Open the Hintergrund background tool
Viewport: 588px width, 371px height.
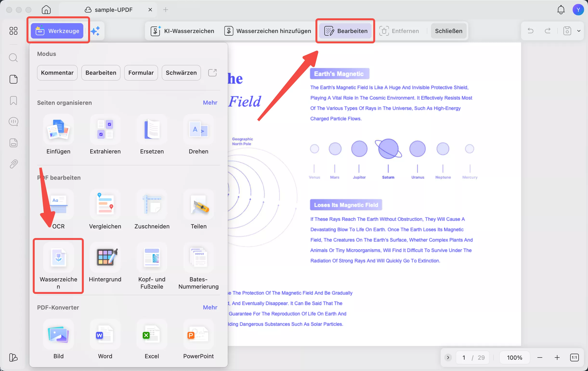(105, 263)
